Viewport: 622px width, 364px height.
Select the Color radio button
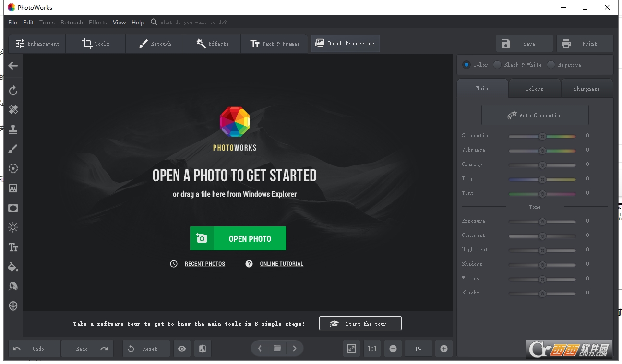[466, 65]
